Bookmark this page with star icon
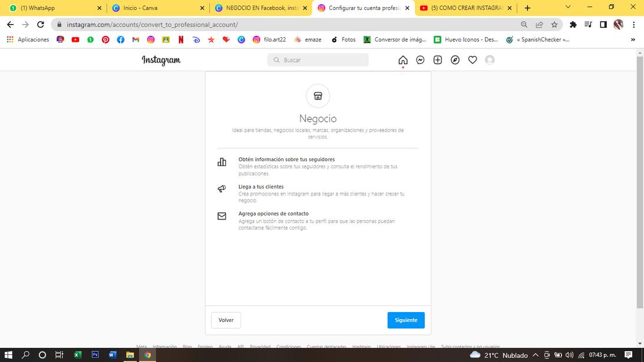This screenshot has height=362, width=644. point(554,25)
